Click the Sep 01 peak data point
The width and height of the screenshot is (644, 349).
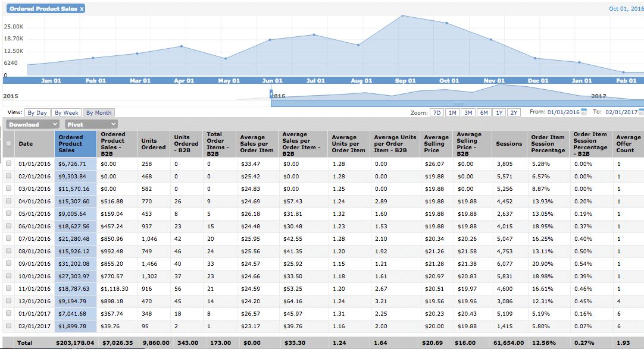(403, 15)
